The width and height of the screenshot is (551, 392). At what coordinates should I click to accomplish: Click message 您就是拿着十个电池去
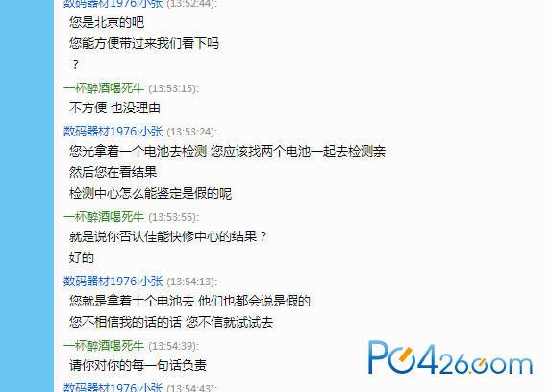coord(189,302)
